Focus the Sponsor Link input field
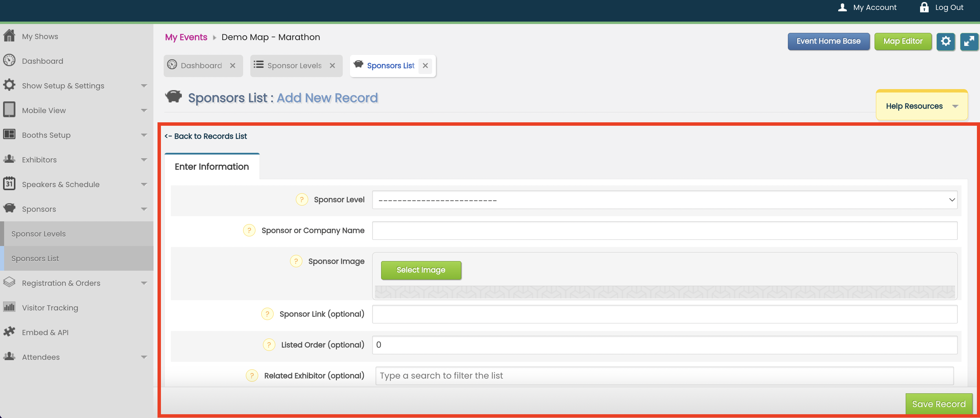This screenshot has width=980, height=418. click(665, 315)
